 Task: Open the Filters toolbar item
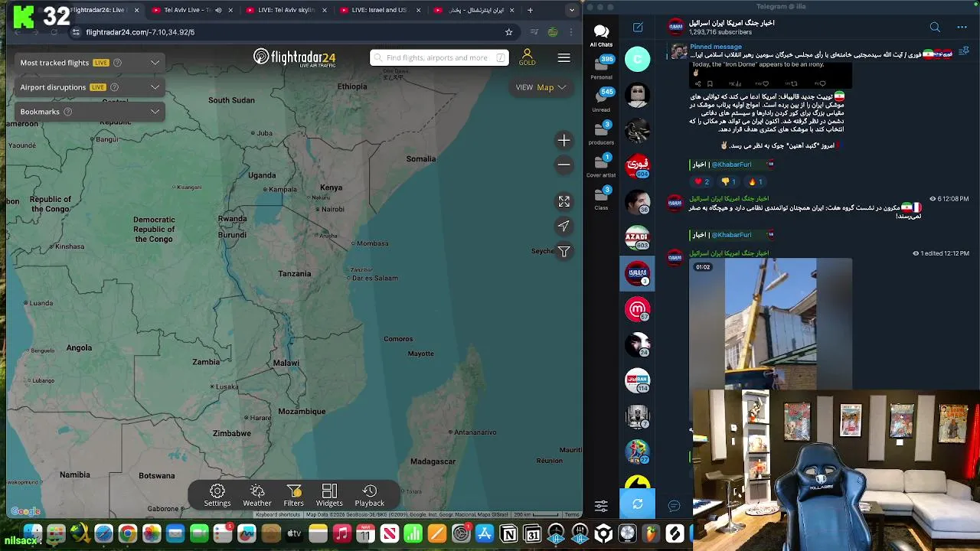click(x=293, y=495)
